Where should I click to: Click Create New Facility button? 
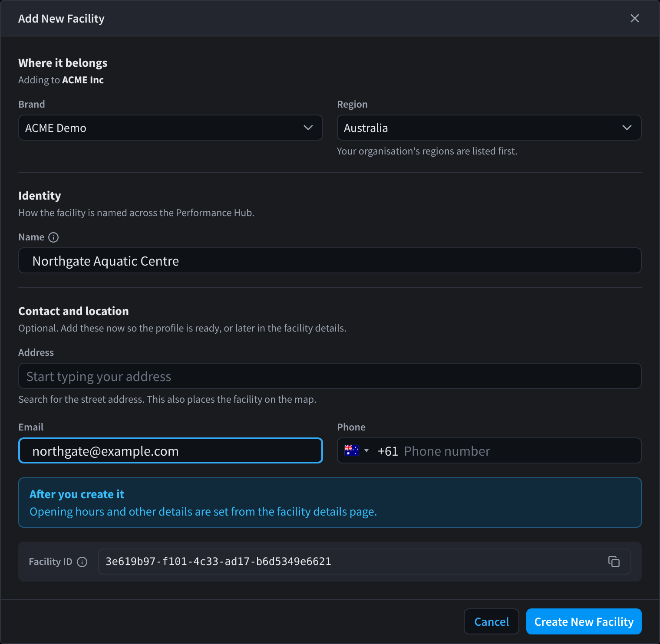pyautogui.click(x=584, y=621)
